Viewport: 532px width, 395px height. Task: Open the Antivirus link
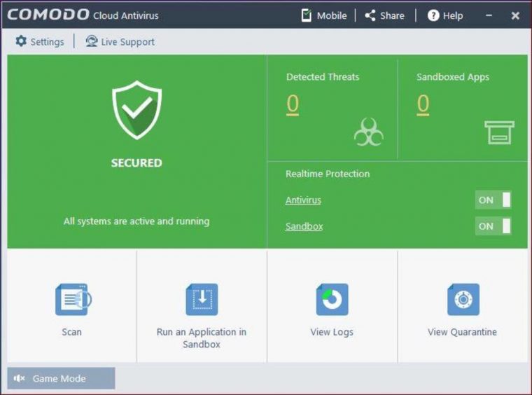303,200
